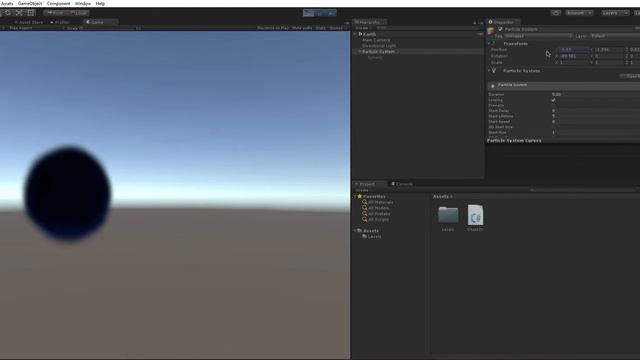The width and height of the screenshot is (640, 360).
Task: Click the Play button
Action: click(x=309, y=13)
